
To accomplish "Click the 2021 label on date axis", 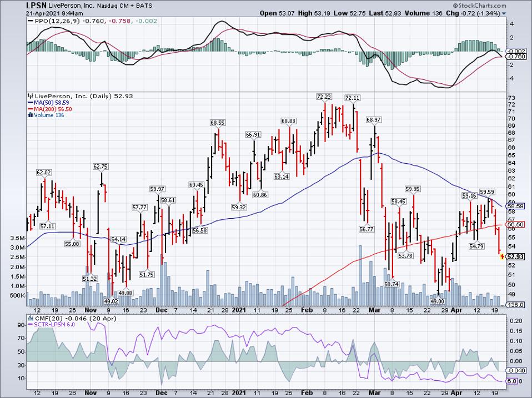I will pyautogui.click(x=239, y=310).
